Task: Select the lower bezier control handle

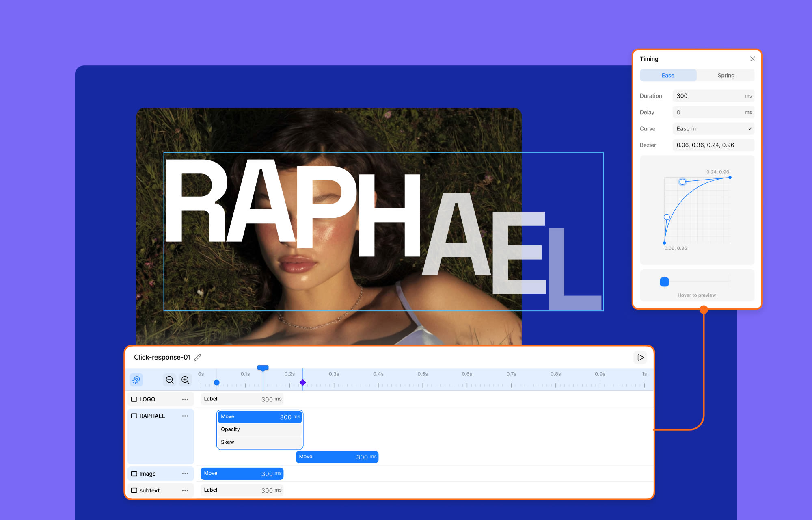Action: click(667, 217)
